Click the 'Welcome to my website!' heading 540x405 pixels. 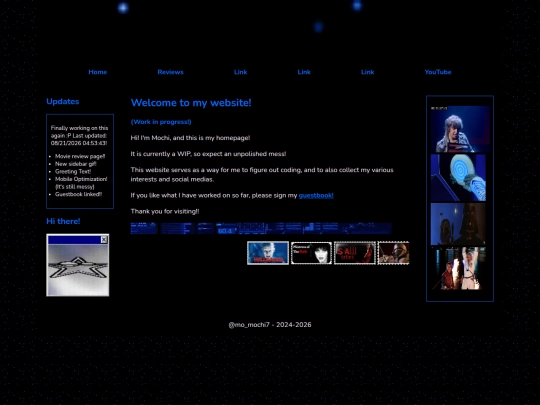191,103
